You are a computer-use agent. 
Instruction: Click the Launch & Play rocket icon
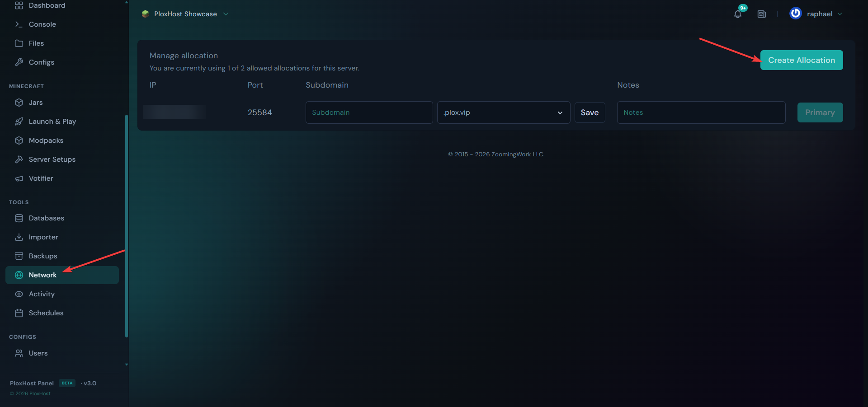(19, 122)
